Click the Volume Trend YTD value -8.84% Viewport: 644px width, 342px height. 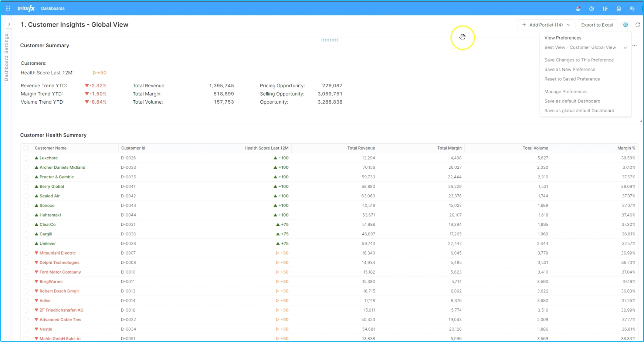96,102
